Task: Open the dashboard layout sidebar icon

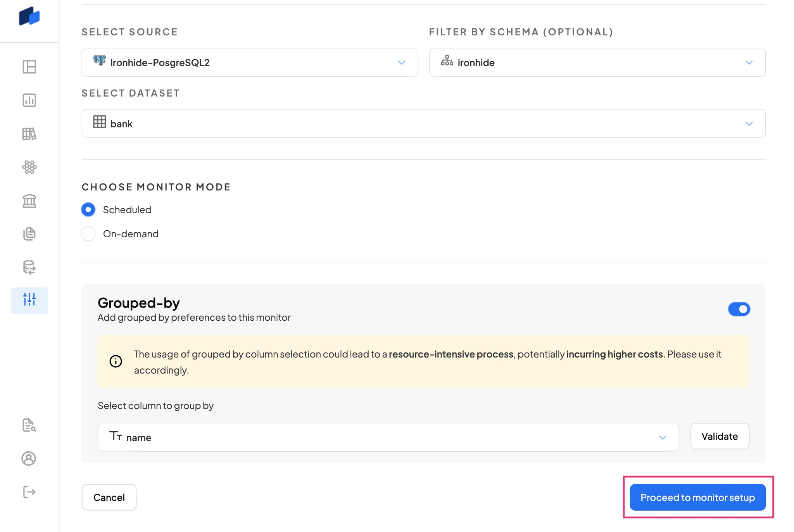Action: coord(29,67)
